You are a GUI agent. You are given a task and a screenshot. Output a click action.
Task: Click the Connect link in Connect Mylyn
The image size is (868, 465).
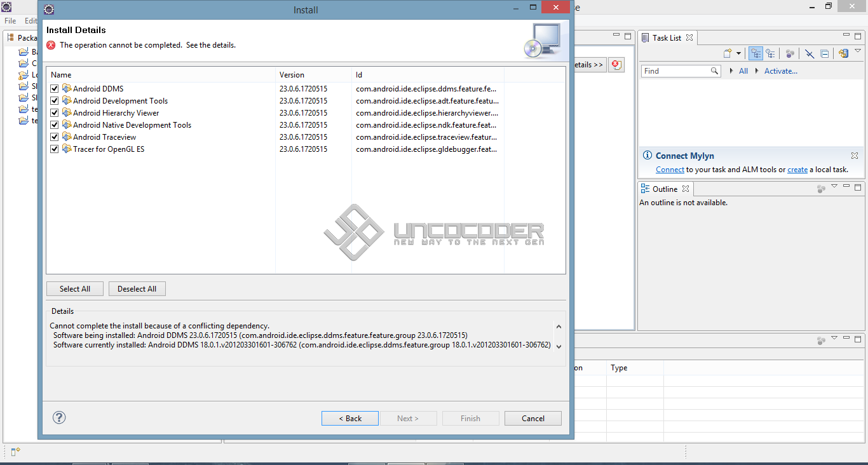click(x=670, y=170)
